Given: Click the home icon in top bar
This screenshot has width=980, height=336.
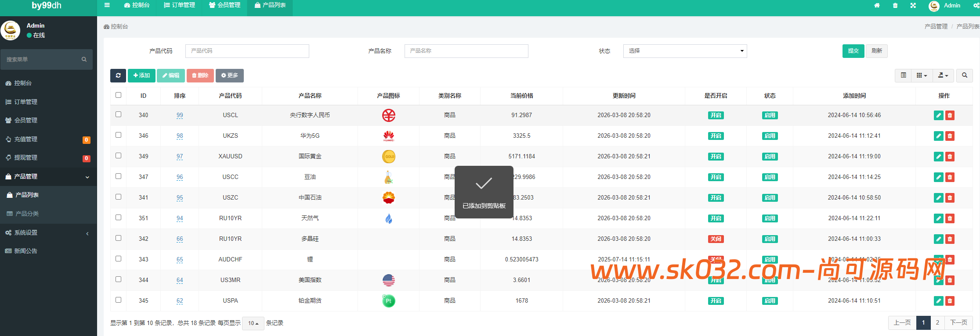Looking at the screenshot, I should (x=877, y=6).
